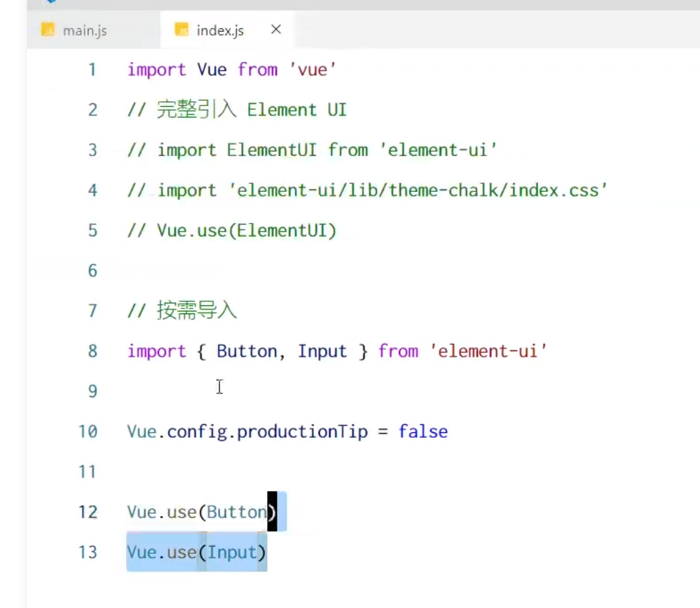Close the index.js tab
This screenshot has width=700, height=608.
[275, 30]
